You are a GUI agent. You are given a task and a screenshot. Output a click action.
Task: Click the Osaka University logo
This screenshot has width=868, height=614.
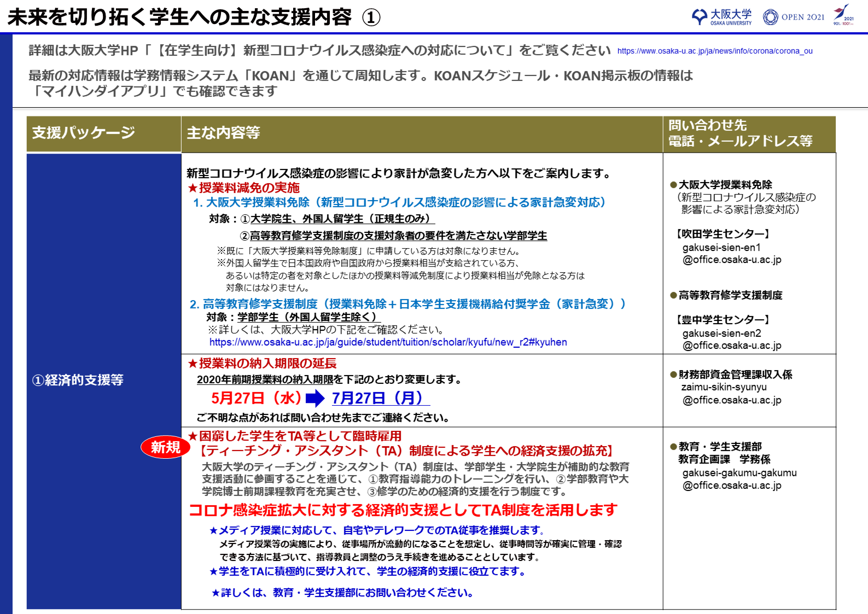[722, 17]
